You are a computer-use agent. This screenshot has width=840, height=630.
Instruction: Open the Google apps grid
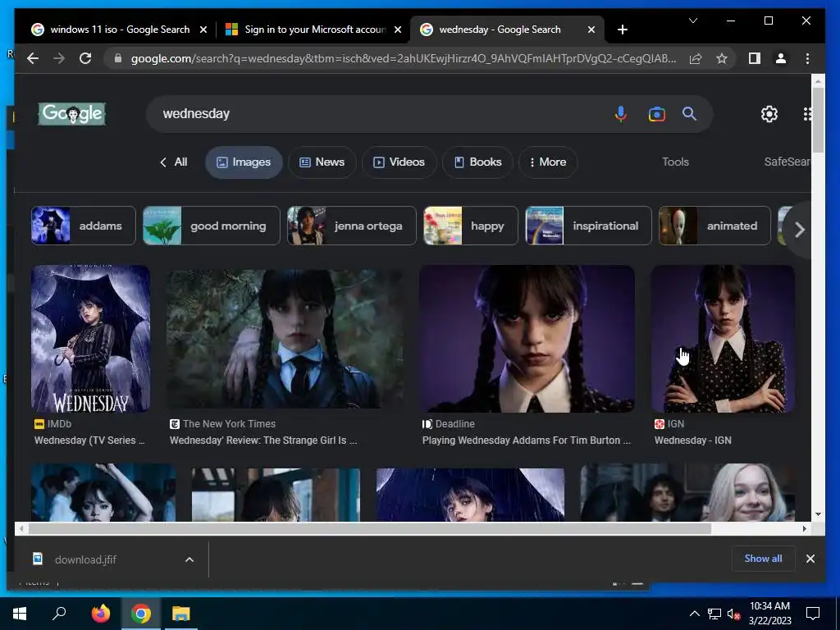(807, 113)
